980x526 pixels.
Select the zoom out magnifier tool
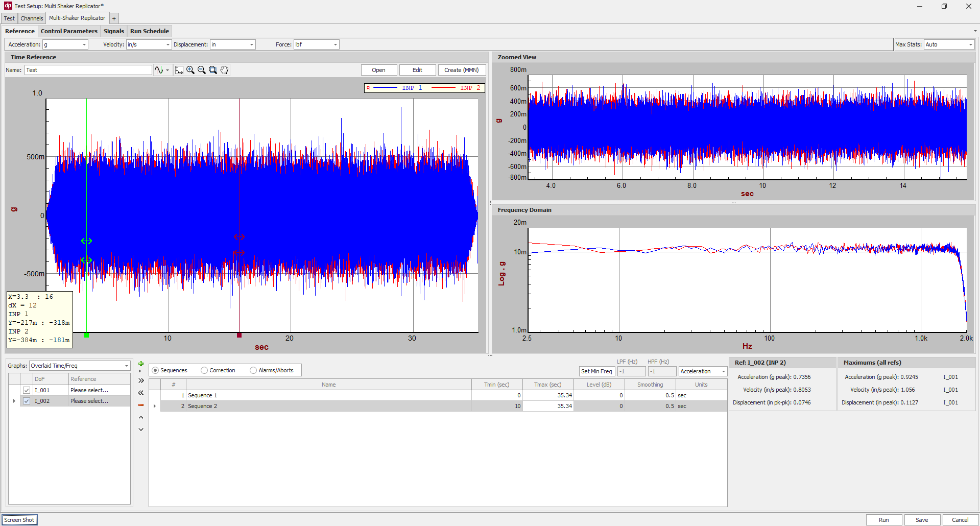pyautogui.click(x=202, y=70)
